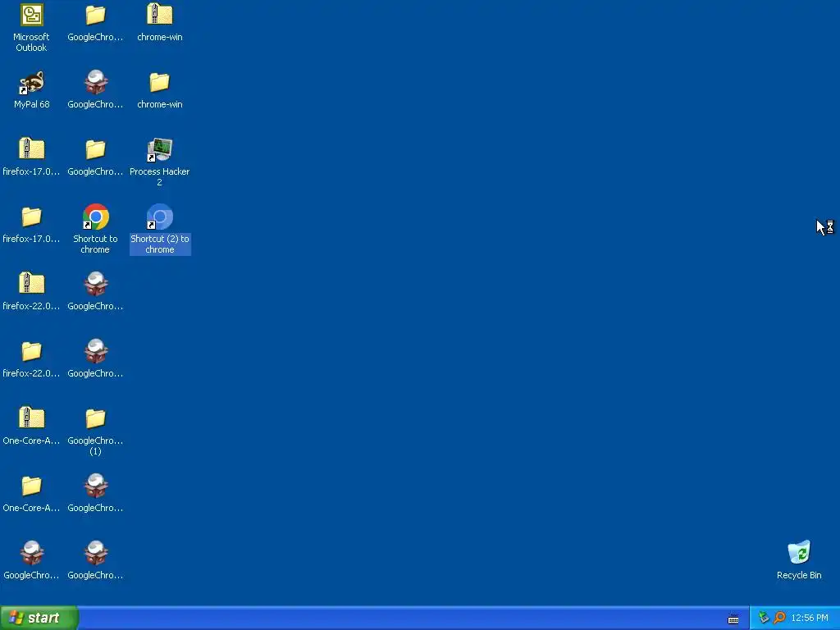Select GoogleChro... installer beside One-Core-A plain folder

tap(95, 486)
